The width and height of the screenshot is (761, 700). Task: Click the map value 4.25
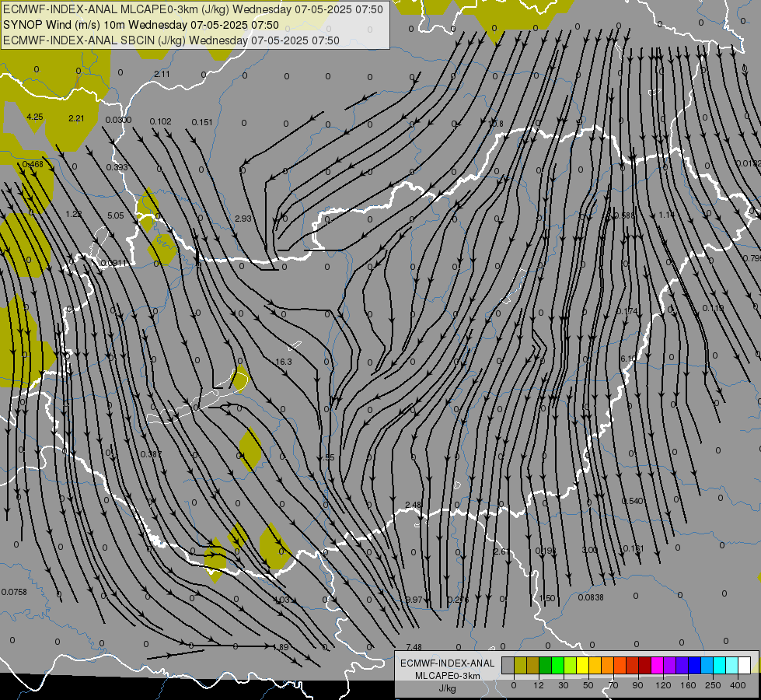click(35, 117)
